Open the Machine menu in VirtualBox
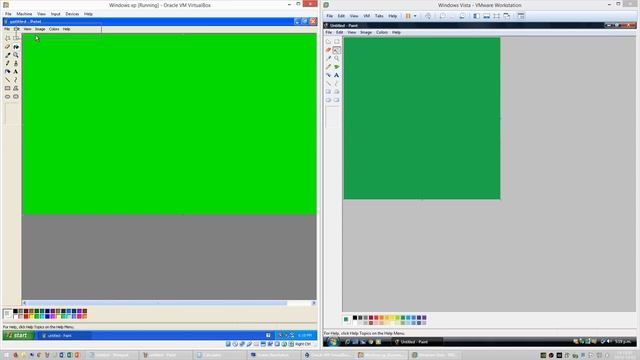 (x=24, y=14)
